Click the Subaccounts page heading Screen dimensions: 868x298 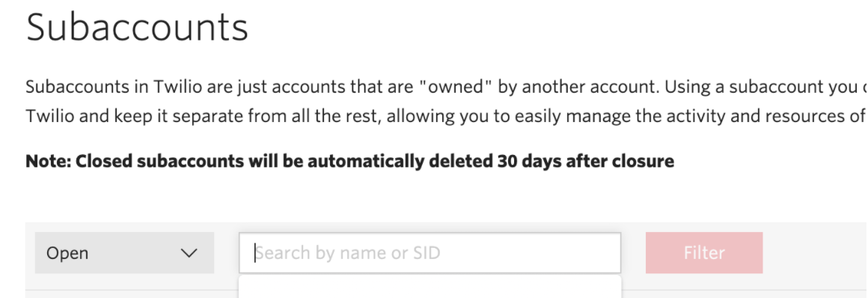tap(137, 27)
